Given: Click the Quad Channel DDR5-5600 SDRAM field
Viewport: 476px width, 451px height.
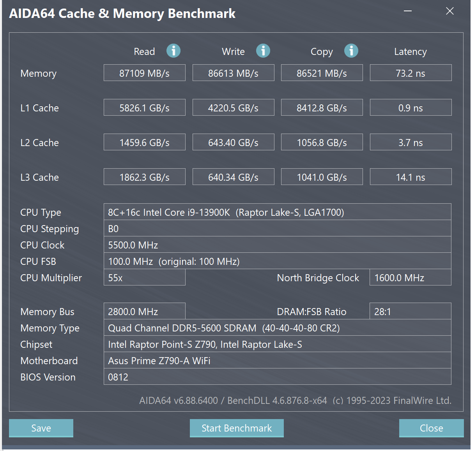Looking at the screenshot, I should click(278, 328).
